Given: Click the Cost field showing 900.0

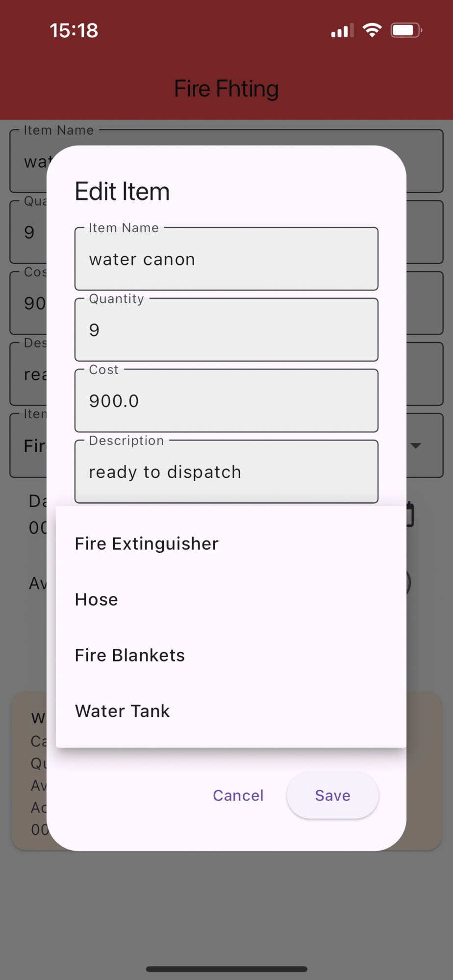Looking at the screenshot, I should [226, 401].
